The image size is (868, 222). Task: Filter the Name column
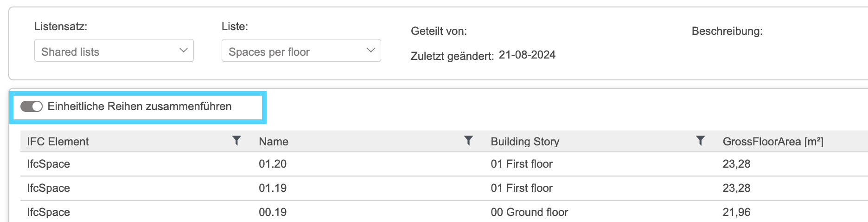468,141
